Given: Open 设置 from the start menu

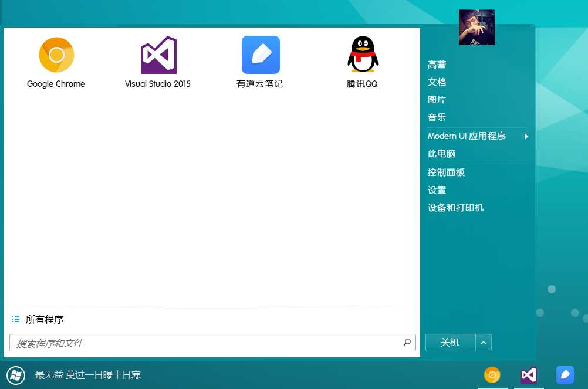Looking at the screenshot, I should tap(437, 190).
